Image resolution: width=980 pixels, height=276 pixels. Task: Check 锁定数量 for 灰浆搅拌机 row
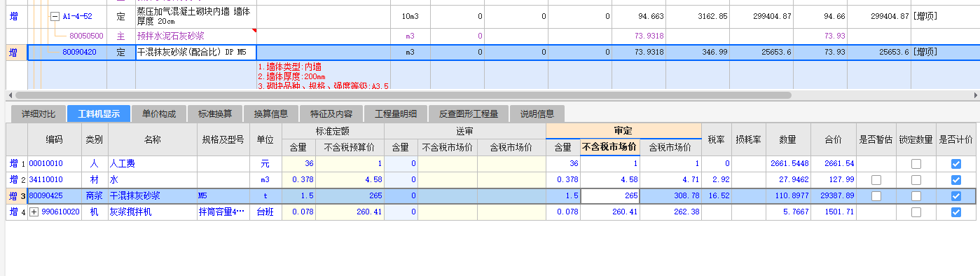coord(916,212)
